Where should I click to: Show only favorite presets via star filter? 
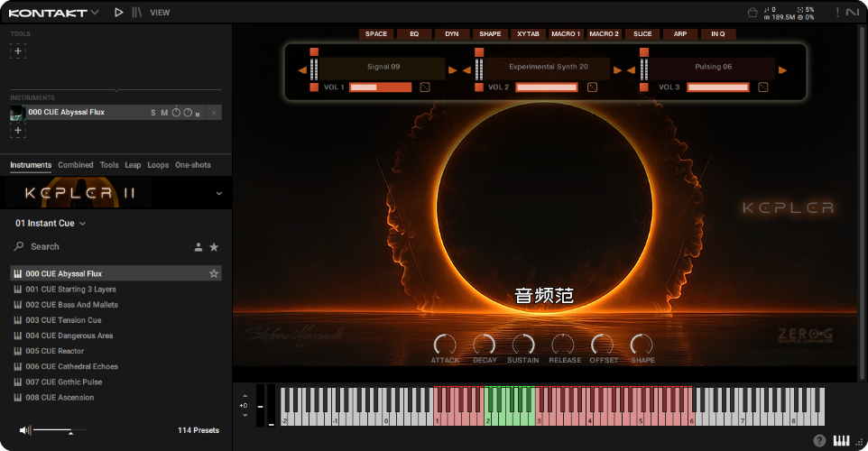[214, 247]
